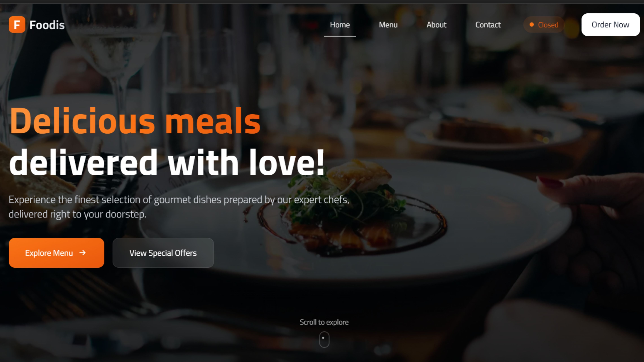Click the Explore Menu button

pyautogui.click(x=56, y=253)
